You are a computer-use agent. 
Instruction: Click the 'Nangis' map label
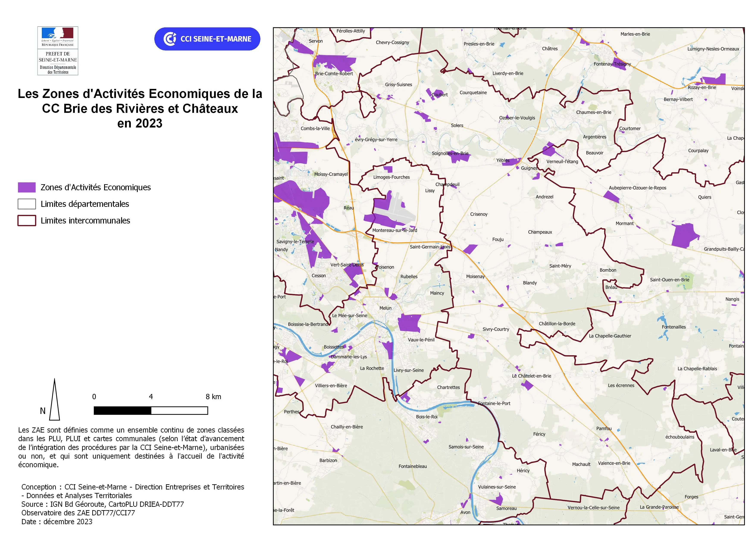point(732,299)
